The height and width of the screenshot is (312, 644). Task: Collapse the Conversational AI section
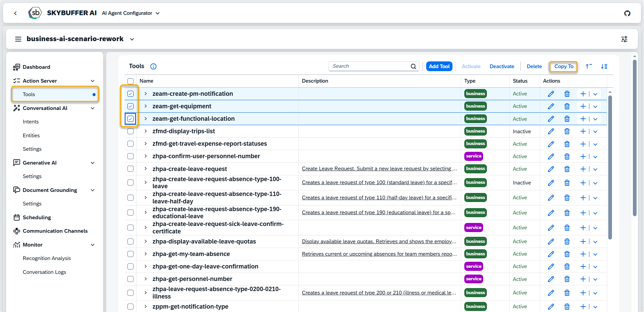click(x=92, y=108)
